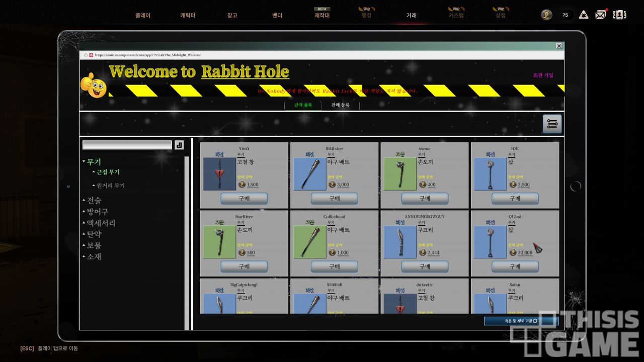Select 원거리 무기 subcategory
The height and width of the screenshot is (362, 644).
point(110,186)
